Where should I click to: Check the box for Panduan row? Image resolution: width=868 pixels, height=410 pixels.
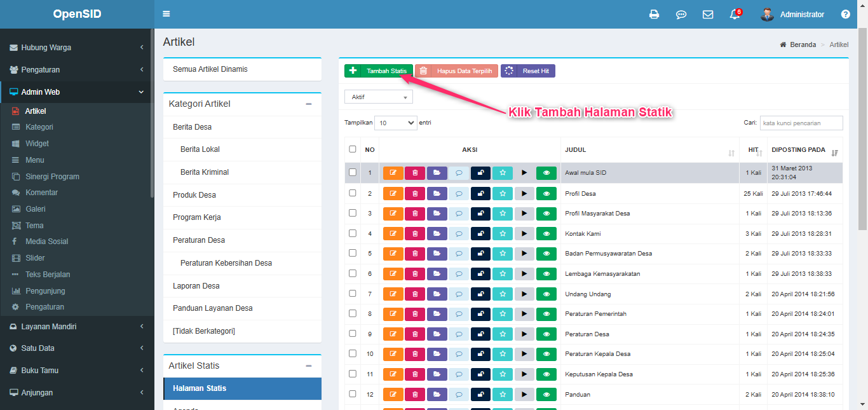[x=353, y=394]
